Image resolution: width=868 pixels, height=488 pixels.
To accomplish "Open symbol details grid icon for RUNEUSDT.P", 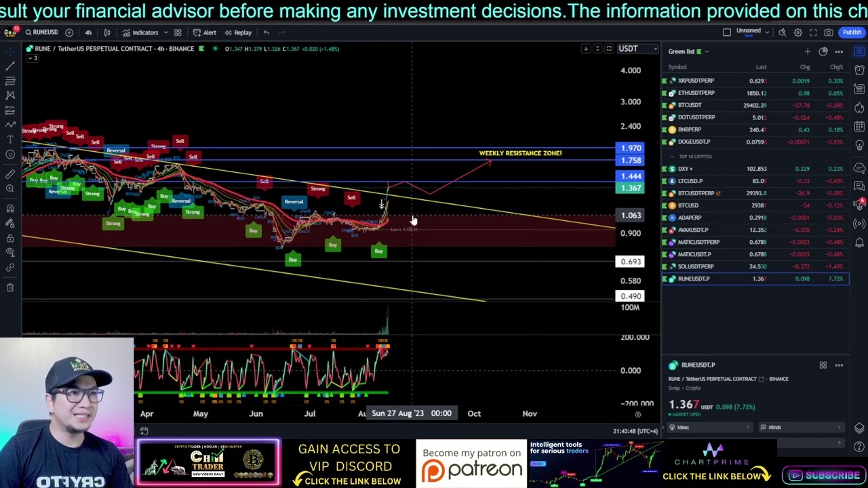I will tap(823, 365).
